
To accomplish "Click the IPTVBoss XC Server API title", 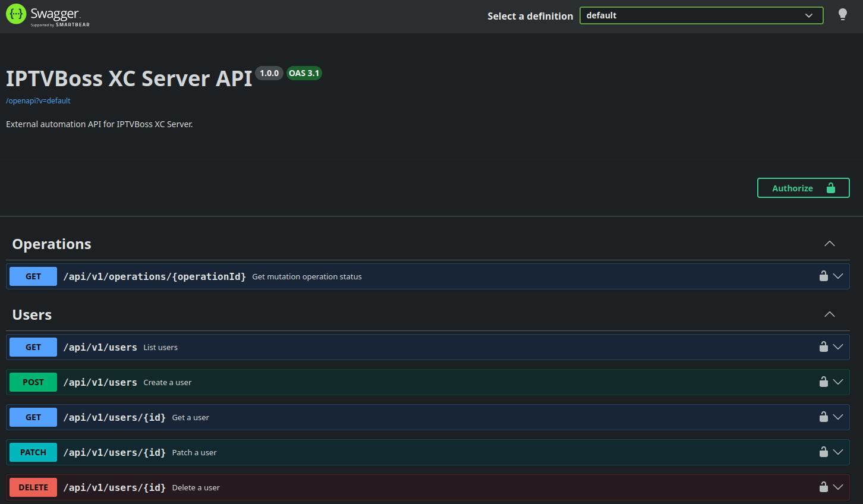I will tap(129, 78).
